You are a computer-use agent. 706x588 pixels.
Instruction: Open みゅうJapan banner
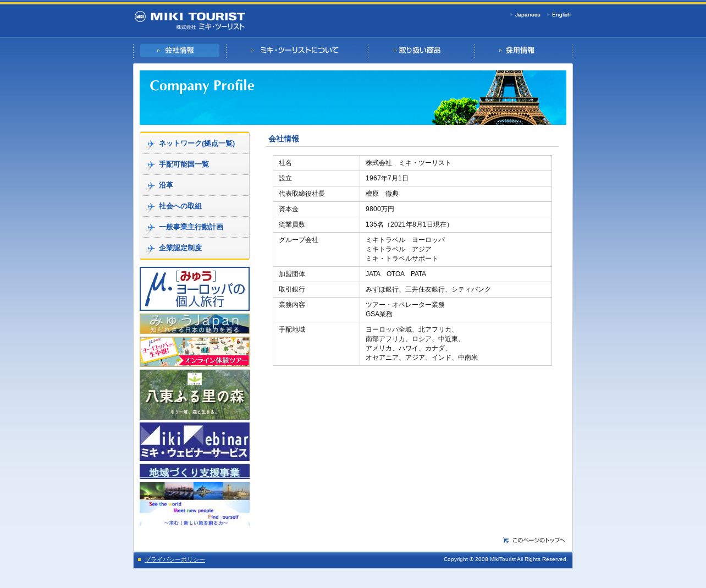pyautogui.click(x=195, y=324)
